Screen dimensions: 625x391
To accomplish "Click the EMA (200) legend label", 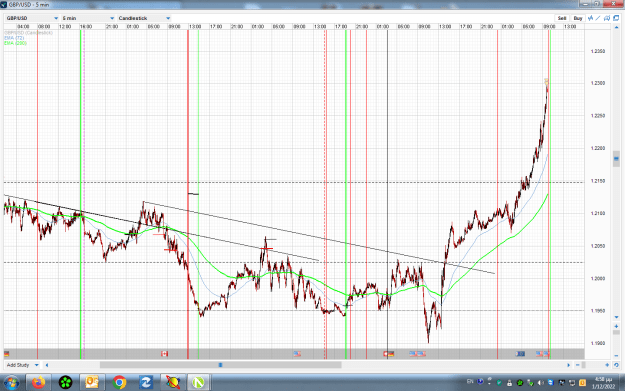I will point(15,43).
